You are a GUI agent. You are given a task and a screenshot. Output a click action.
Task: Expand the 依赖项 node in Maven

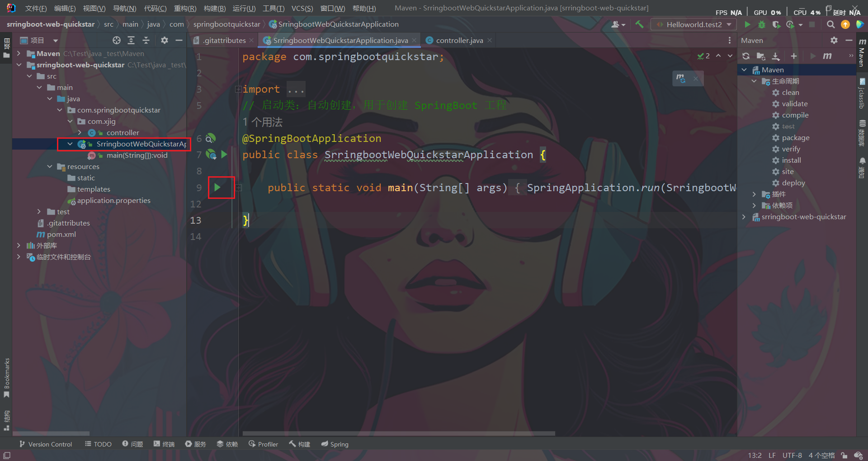point(754,206)
